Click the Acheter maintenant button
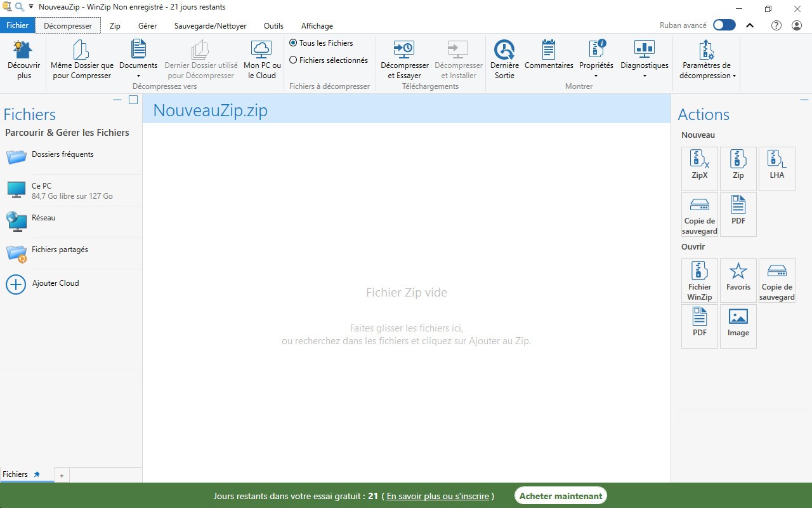 point(560,495)
